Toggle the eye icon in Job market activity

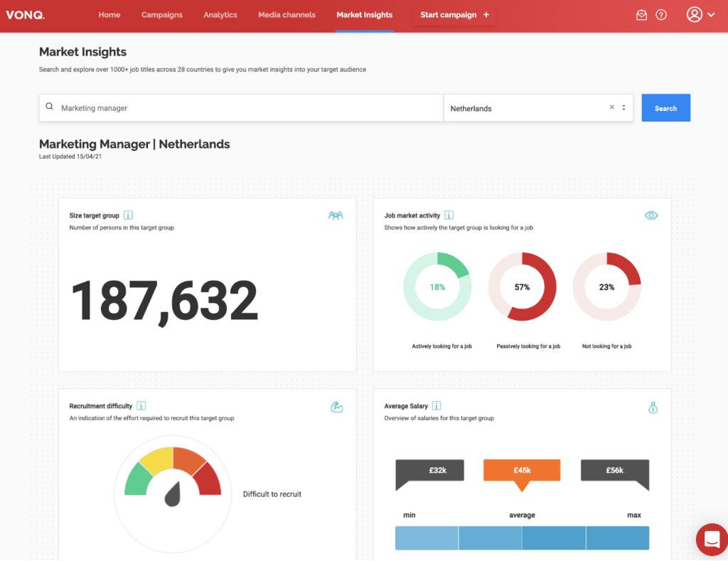click(x=651, y=215)
